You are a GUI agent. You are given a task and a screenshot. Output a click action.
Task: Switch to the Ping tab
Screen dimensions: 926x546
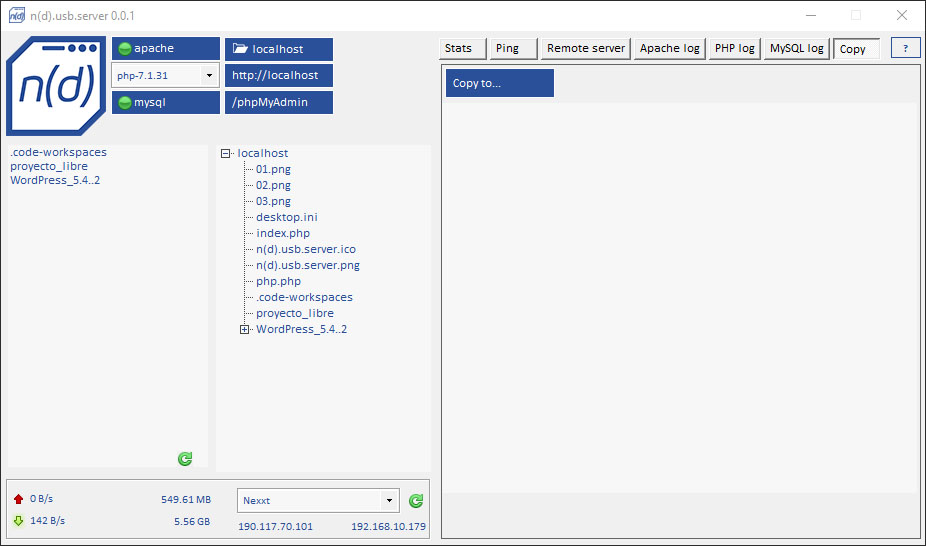point(513,48)
